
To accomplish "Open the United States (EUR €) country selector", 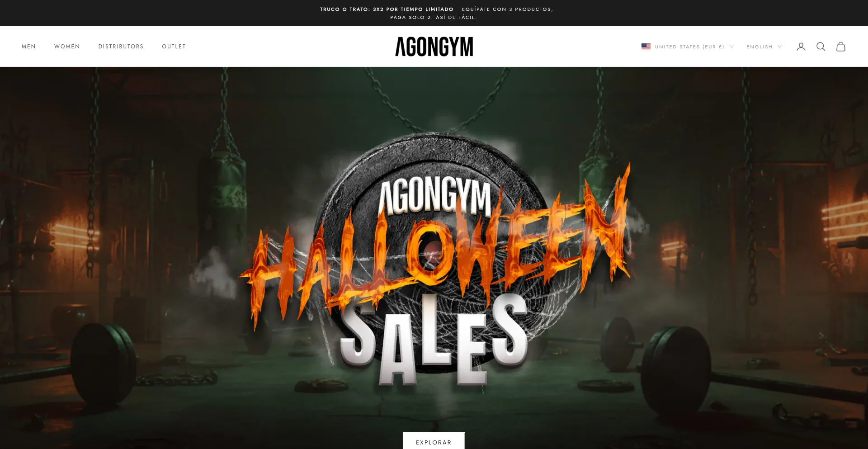I will (x=688, y=47).
